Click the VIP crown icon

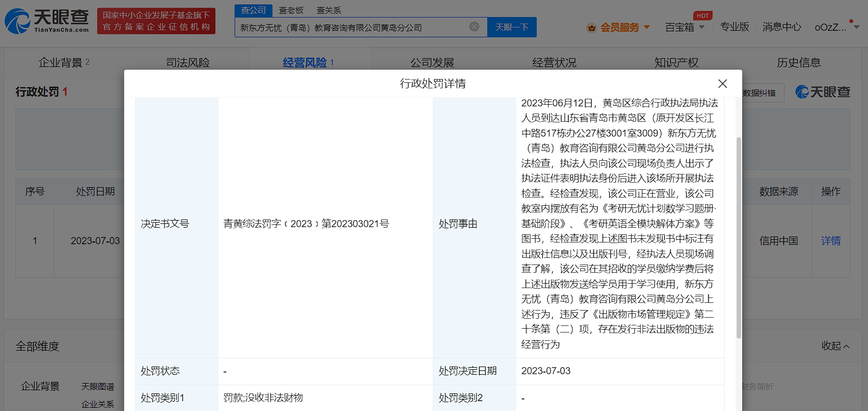click(x=592, y=27)
